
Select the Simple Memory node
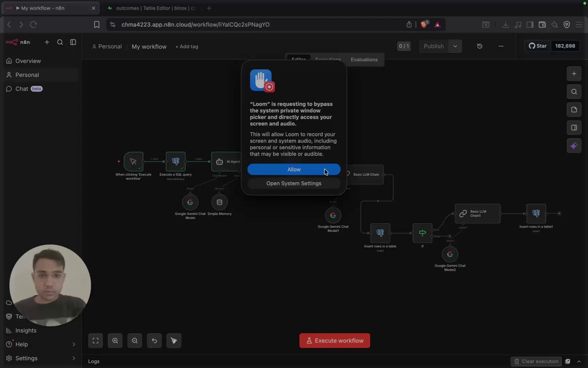(219, 202)
